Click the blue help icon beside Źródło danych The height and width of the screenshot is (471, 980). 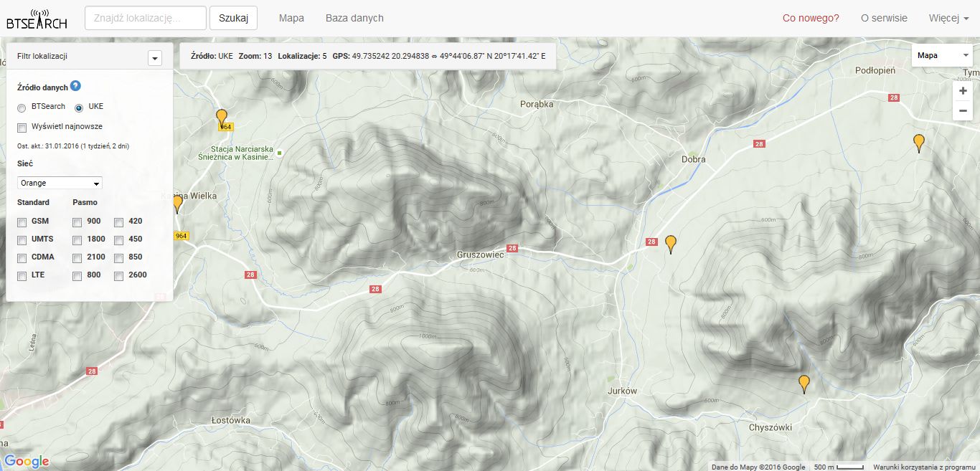click(x=76, y=87)
